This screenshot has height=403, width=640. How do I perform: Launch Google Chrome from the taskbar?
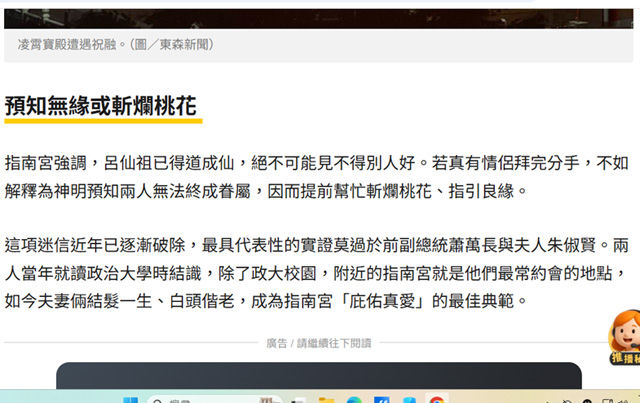tap(437, 400)
